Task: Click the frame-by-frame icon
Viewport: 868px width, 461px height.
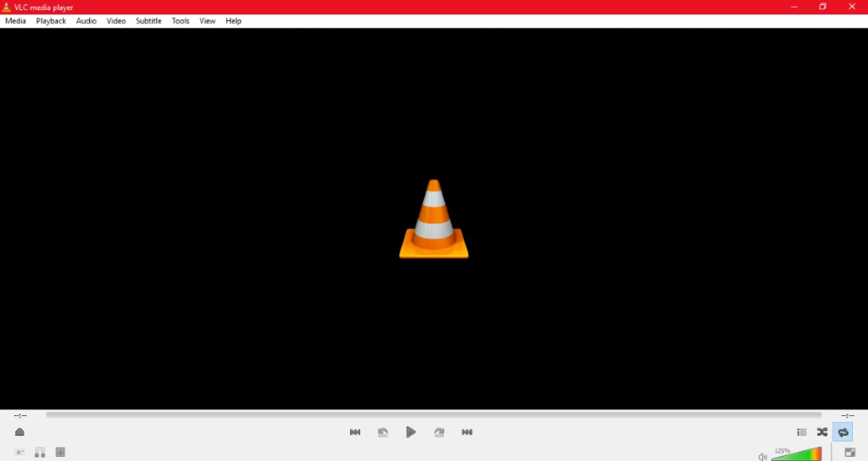Action: click(x=60, y=453)
